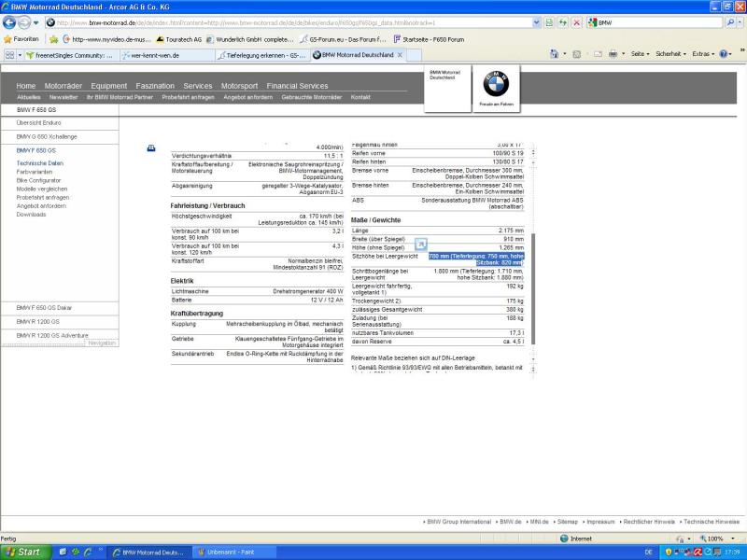The image size is (747, 560).
Task: Open the recent pages dropdown arrow
Action: coord(36,22)
